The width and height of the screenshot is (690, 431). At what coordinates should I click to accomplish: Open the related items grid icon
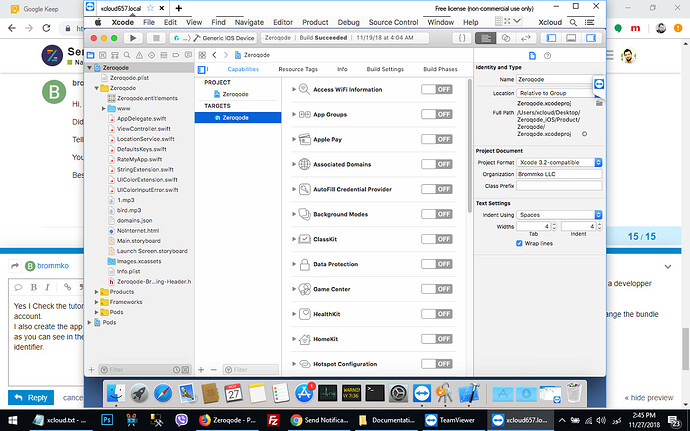[x=202, y=55]
